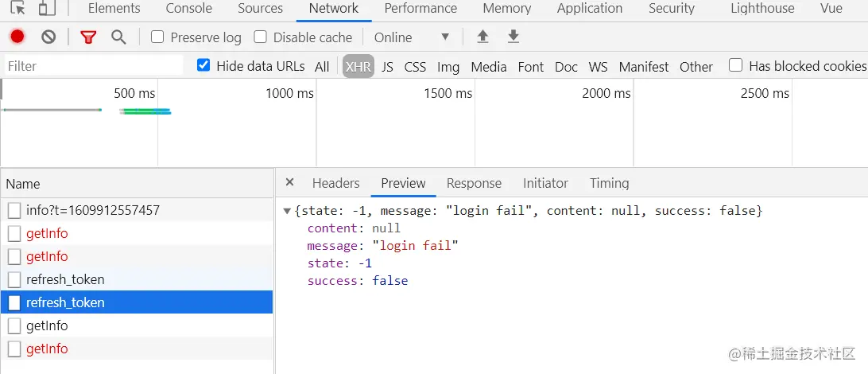Enable the Preserve log checkbox
The height and width of the screenshot is (374, 868).
[x=157, y=37]
